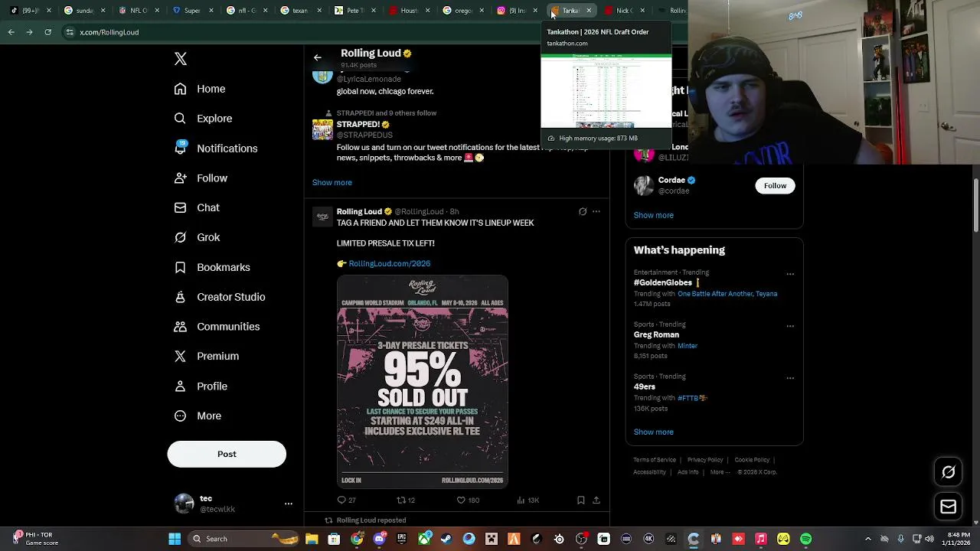Open options for the #GoldenGlobes trend
The width and height of the screenshot is (980, 551).
tap(790, 274)
